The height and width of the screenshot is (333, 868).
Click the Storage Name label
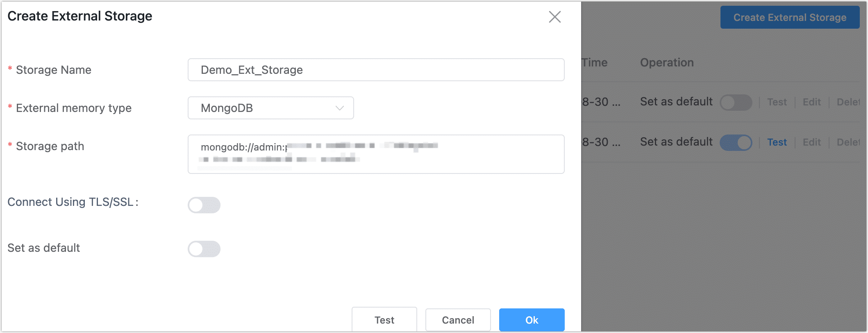point(53,70)
